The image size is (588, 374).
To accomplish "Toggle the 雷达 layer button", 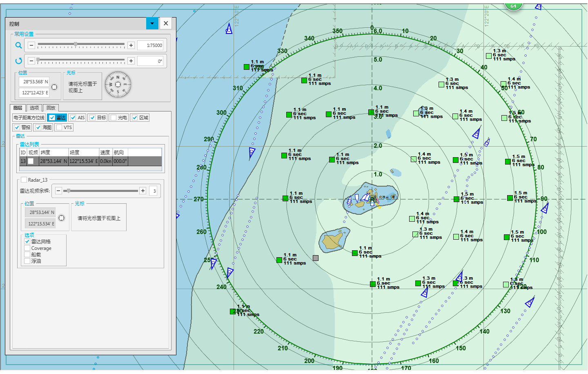I will [57, 118].
